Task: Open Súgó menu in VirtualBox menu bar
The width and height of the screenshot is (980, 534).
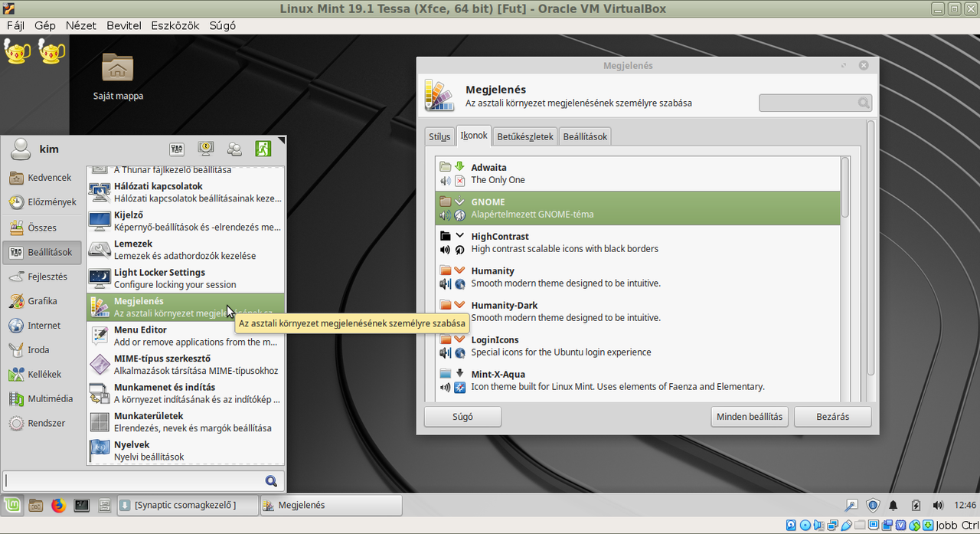Action: click(x=222, y=25)
